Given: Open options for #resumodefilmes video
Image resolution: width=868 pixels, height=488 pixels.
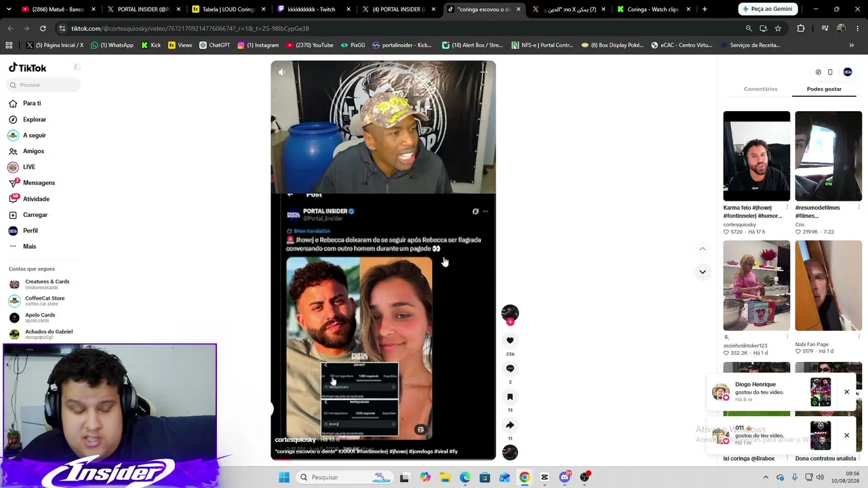Looking at the screenshot, I should tap(859, 207).
